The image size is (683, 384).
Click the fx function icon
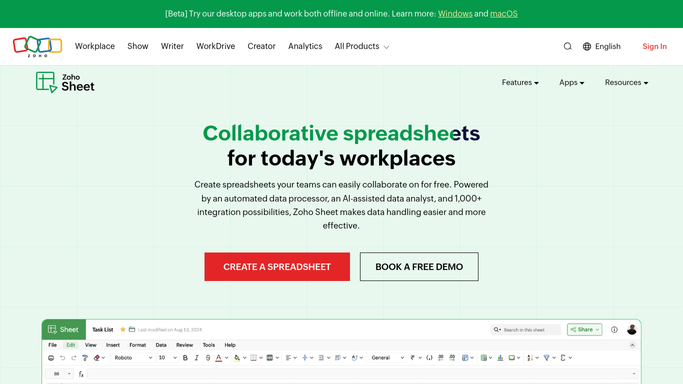pos(81,374)
